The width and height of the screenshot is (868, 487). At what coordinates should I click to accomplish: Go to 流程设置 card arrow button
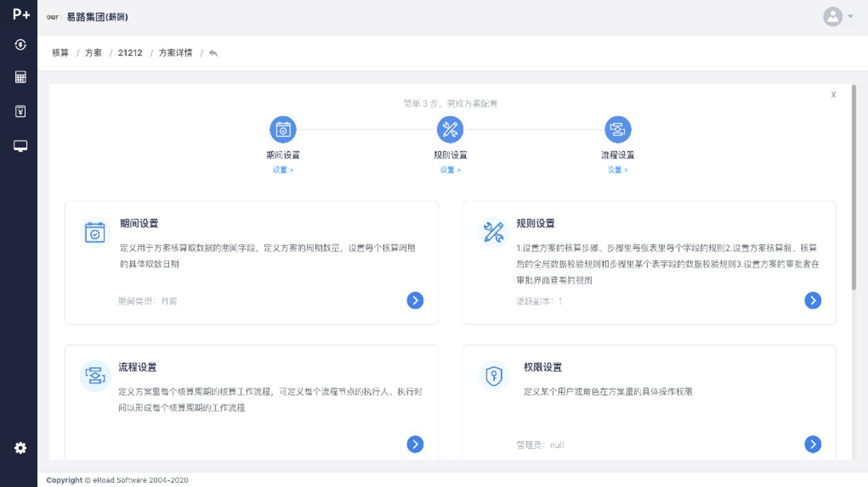pos(415,444)
